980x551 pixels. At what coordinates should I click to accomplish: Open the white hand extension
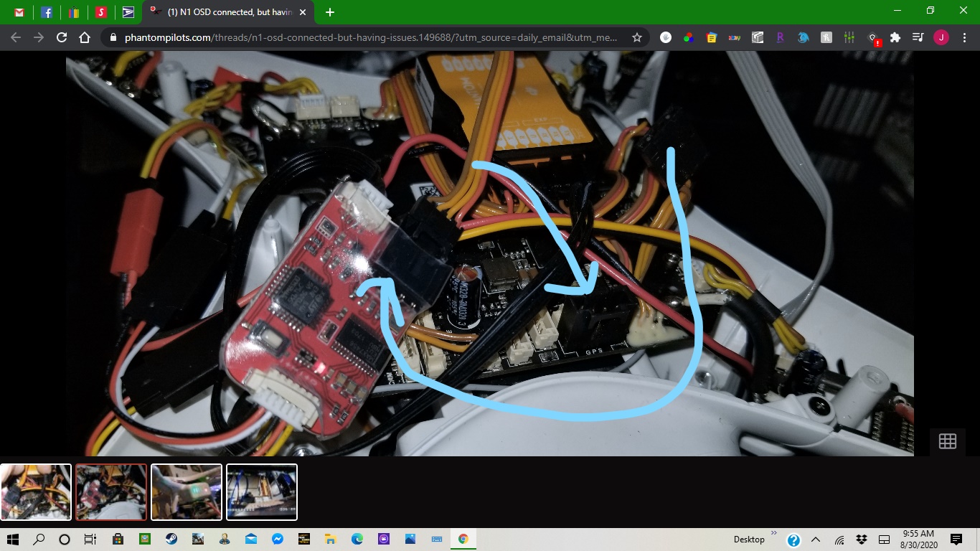pyautogui.click(x=666, y=37)
